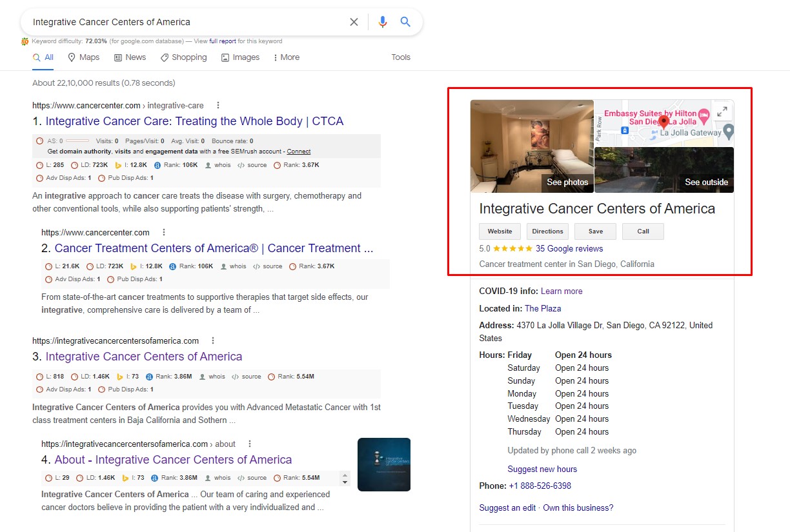Screen dimensions: 790x532
Task: Open the dark thumbnail beside result 4
Action: pyautogui.click(x=384, y=464)
